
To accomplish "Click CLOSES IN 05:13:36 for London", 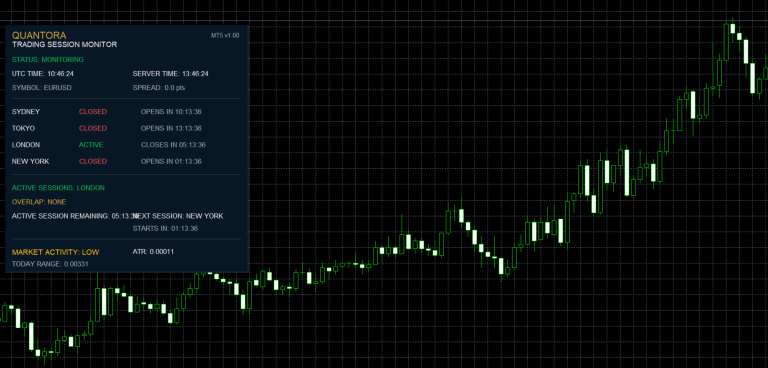I will point(173,145).
